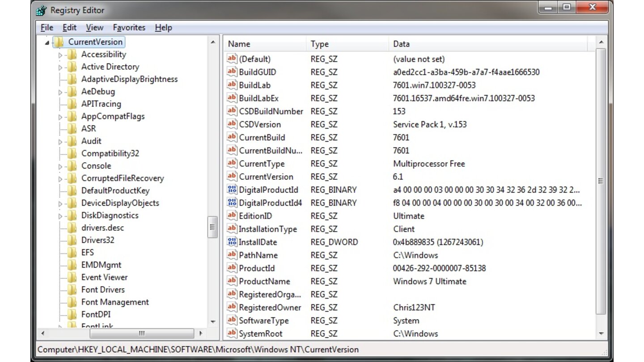The height and width of the screenshot is (362, 644).
Task: Click the BuildGUID string value icon
Action: (232, 72)
